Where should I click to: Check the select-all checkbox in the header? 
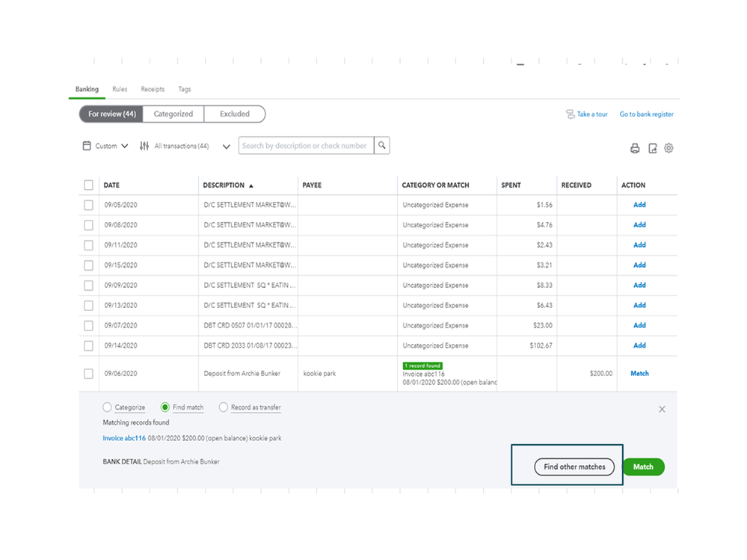click(89, 185)
